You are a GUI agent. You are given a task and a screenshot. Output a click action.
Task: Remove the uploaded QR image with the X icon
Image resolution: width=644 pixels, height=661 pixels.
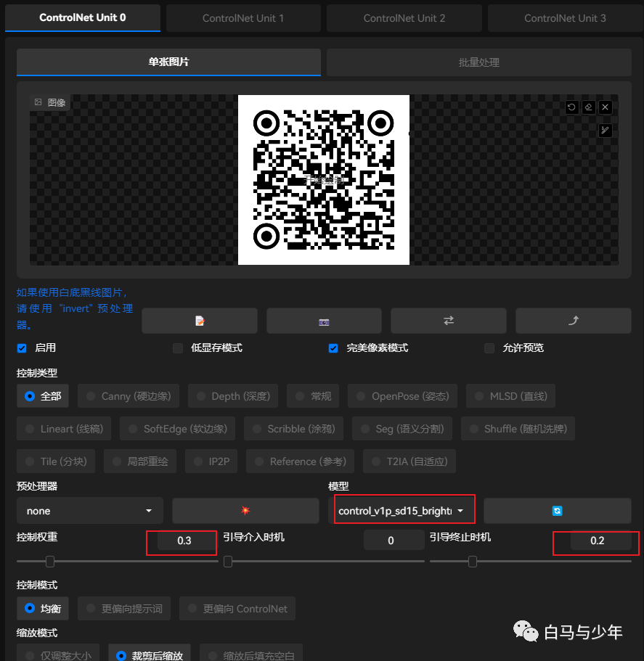(606, 107)
